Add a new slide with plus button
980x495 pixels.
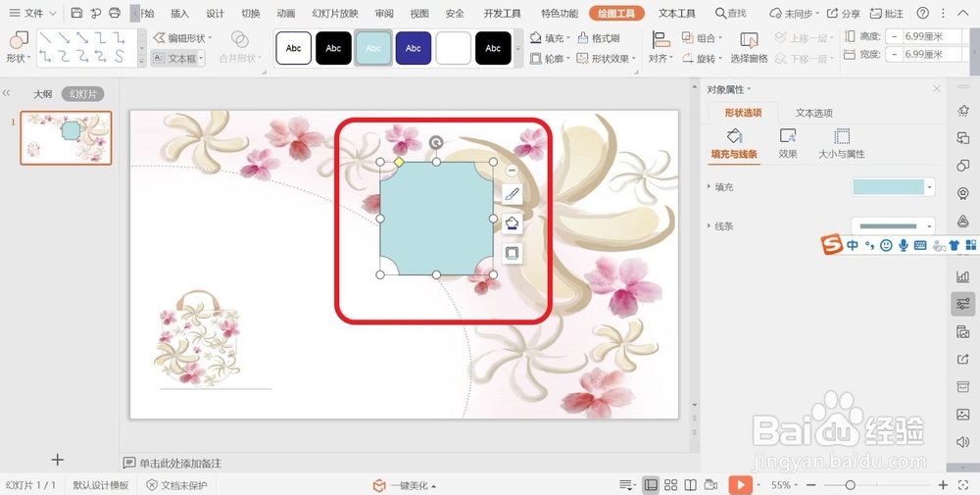pyautogui.click(x=58, y=460)
